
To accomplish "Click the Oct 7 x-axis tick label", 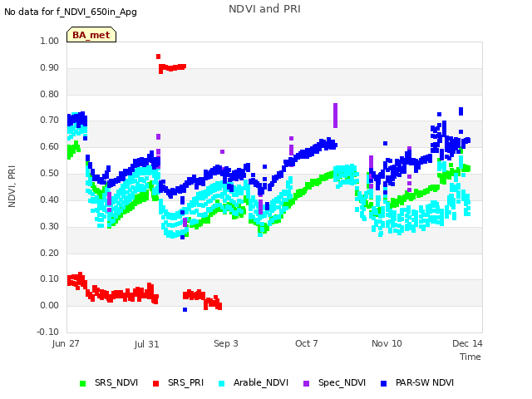I will [307, 343].
